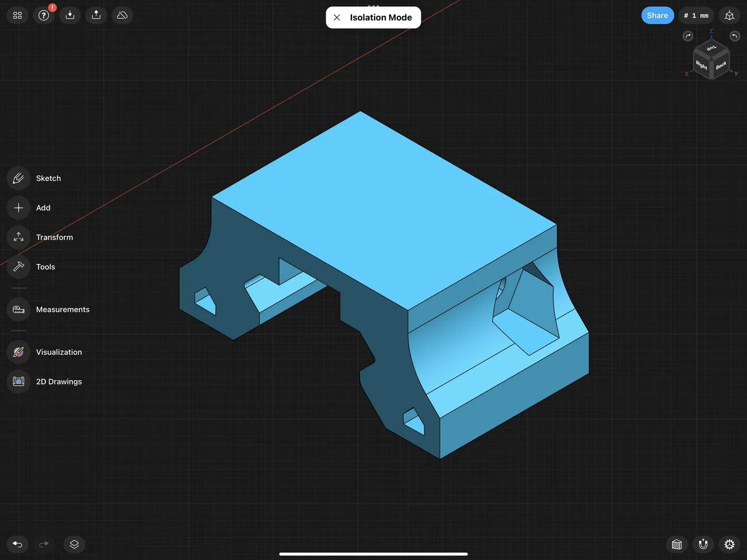The width and height of the screenshot is (747, 560).
Task: Open 2D Drawings
Action: (x=19, y=381)
